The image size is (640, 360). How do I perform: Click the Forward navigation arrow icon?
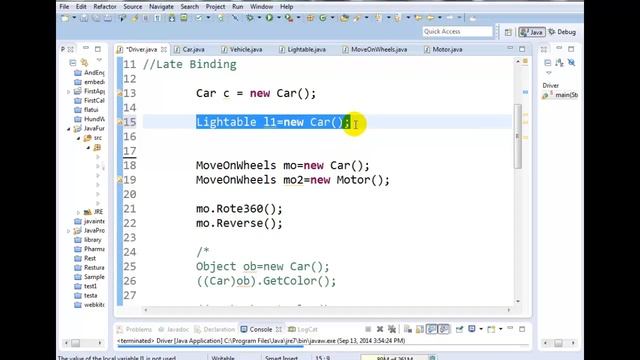click(x=449, y=18)
